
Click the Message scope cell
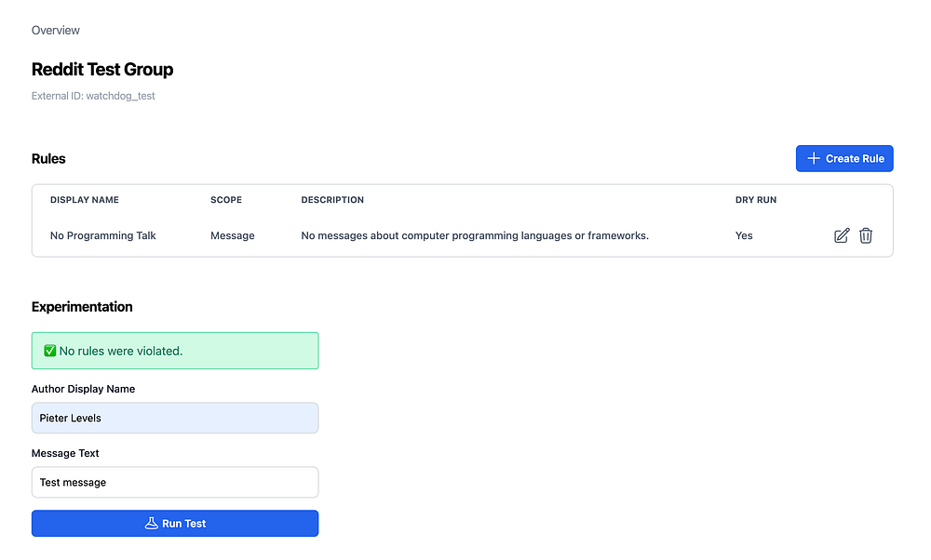pos(232,235)
